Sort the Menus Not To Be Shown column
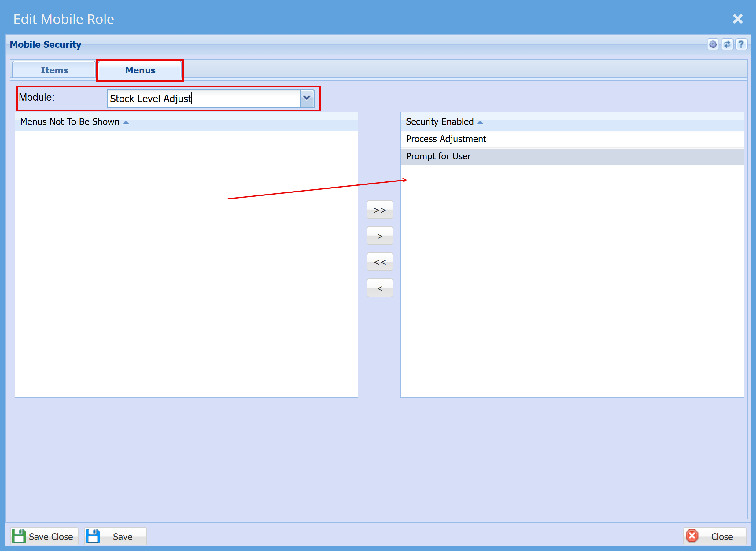756x551 pixels. coord(70,122)
